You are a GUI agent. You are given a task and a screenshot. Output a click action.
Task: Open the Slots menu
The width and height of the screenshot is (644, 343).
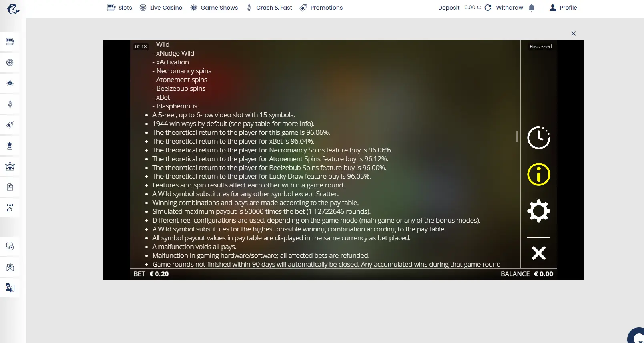pyautogui.click(x=120, y=8)
